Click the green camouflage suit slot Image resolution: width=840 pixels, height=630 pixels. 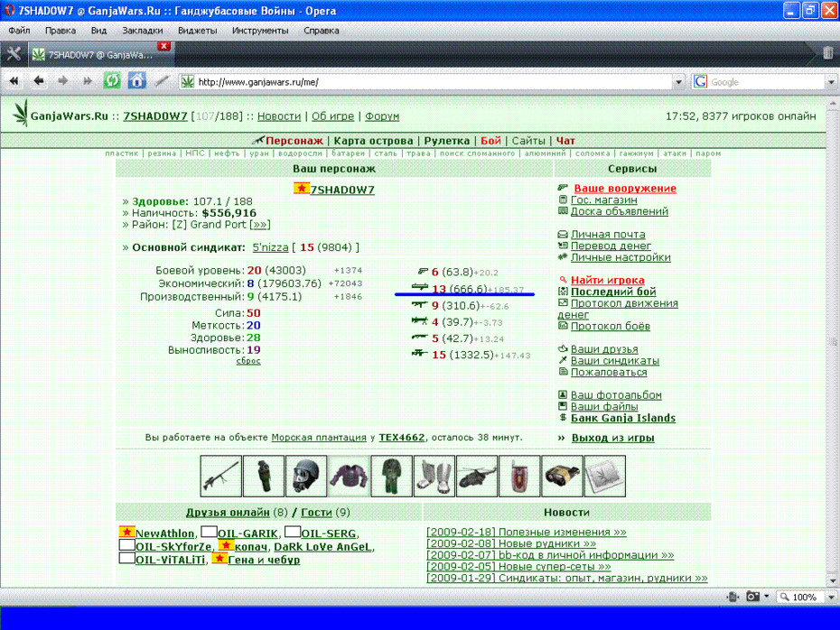click(392, 476)
